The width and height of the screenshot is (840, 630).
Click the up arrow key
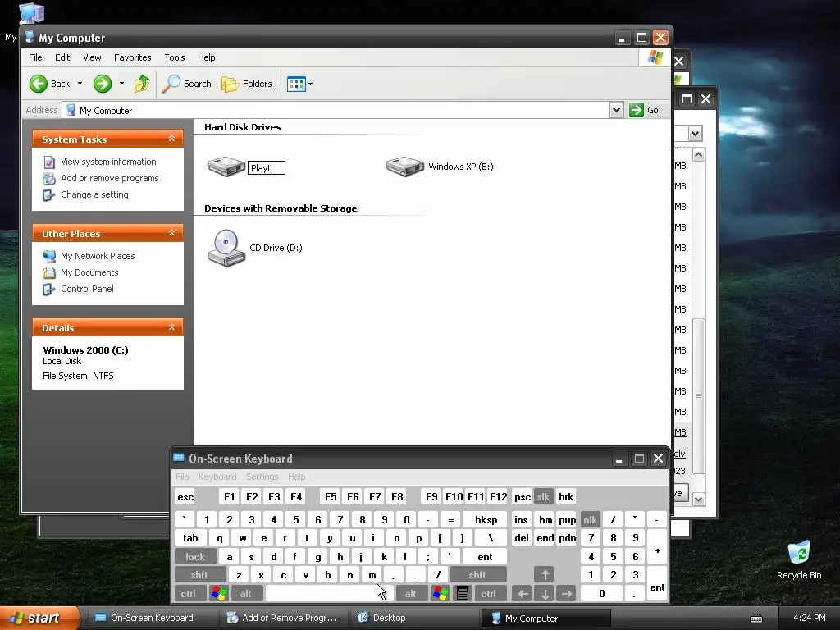(545, 575)
